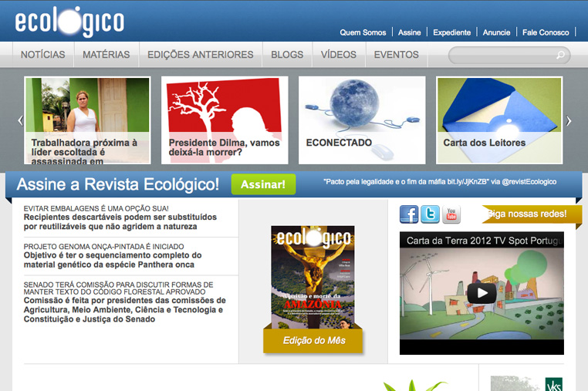The image size is (588, 391).
Task: Play the Carta da Terra video
Action: coord(482,293)
